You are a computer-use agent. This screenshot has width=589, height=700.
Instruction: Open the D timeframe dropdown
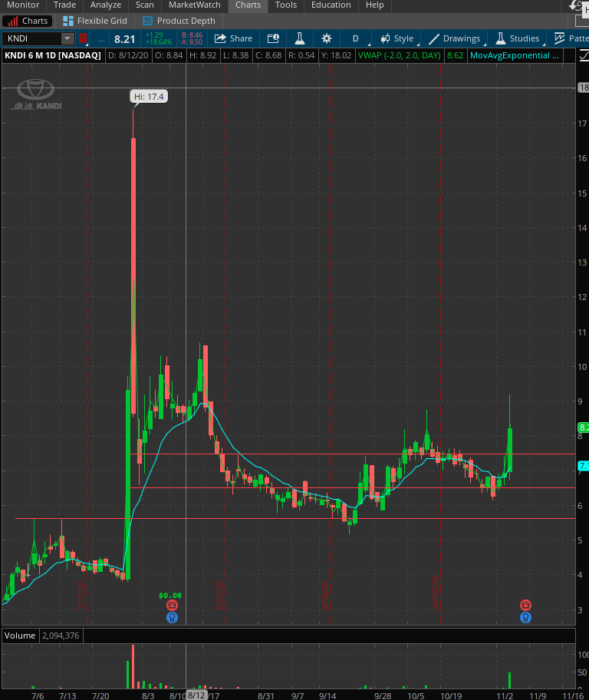tap(356, 39)
